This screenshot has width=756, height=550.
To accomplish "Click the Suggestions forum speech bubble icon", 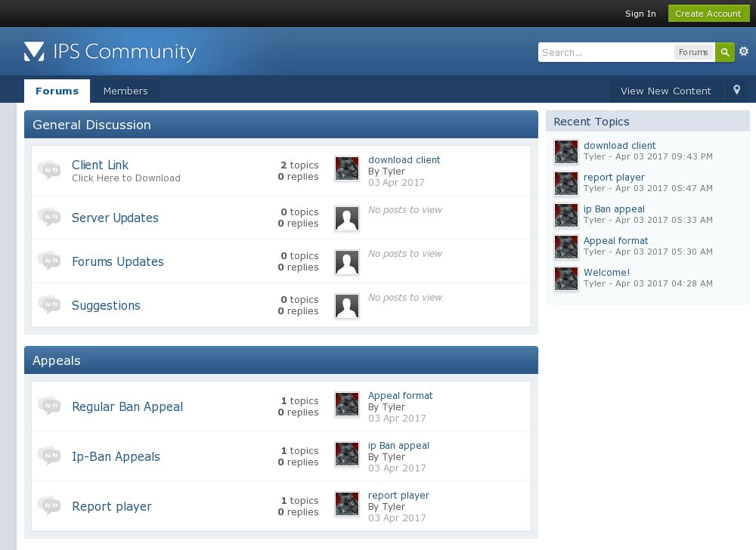I will [49, 305].
